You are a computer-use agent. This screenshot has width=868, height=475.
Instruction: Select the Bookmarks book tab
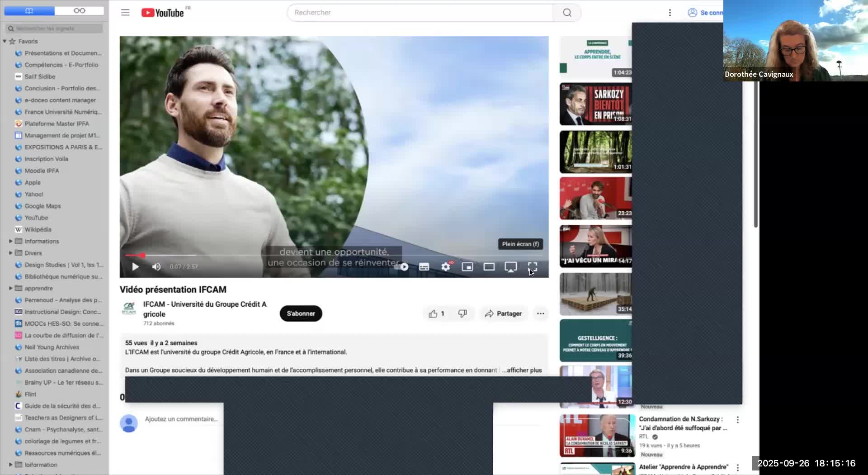29,10
